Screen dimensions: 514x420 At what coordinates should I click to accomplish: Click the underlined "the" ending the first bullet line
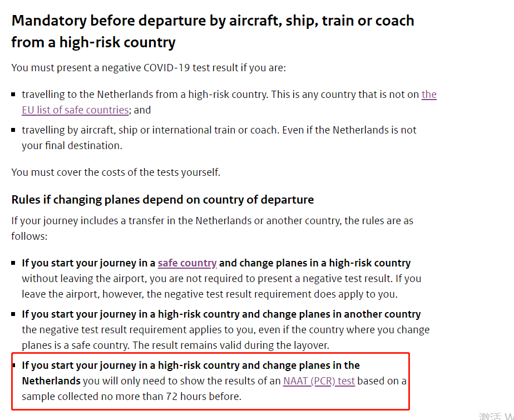pos(429,95)
